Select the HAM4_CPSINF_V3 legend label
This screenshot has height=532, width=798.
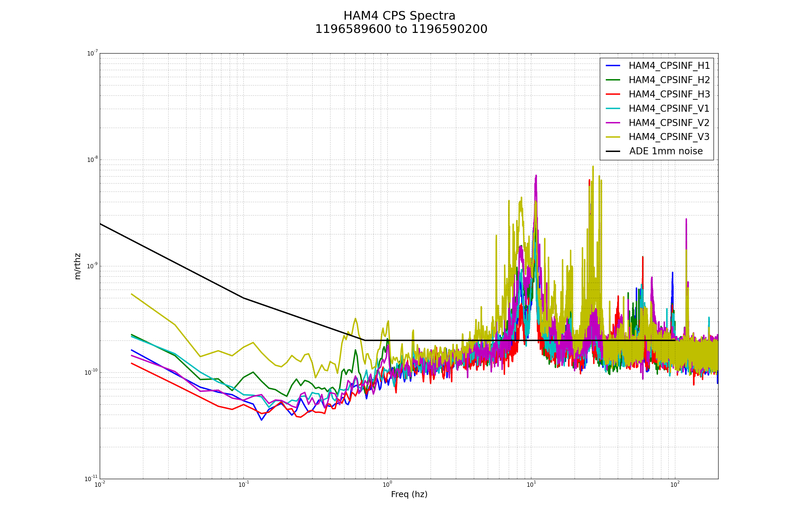point(669,137)
